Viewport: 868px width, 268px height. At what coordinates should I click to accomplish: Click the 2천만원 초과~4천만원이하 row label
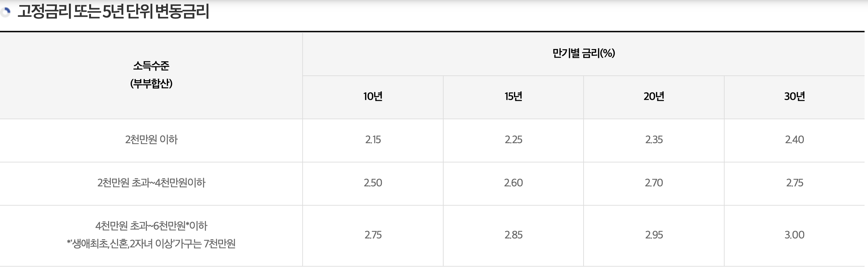[x=151, y=183]
